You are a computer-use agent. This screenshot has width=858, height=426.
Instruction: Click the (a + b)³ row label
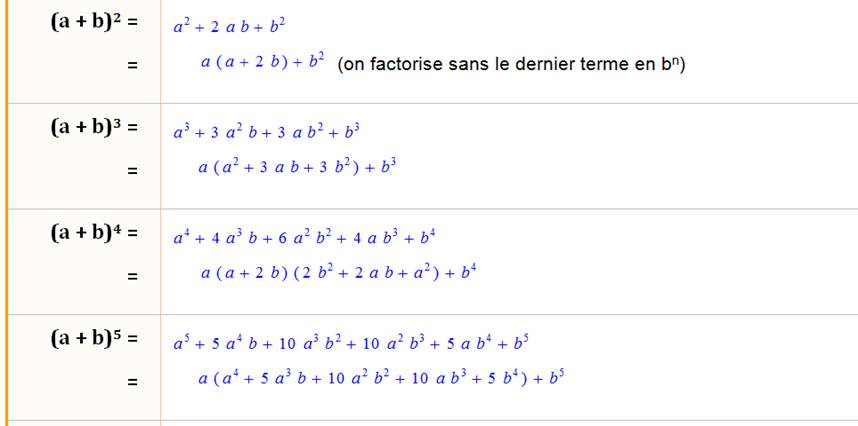tap(93, 128)
